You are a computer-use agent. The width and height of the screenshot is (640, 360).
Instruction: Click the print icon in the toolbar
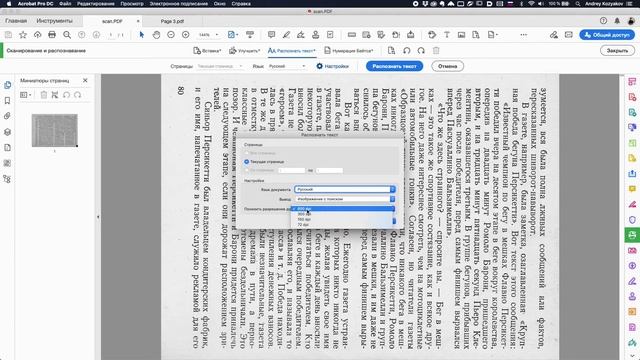tap(52, 35)
